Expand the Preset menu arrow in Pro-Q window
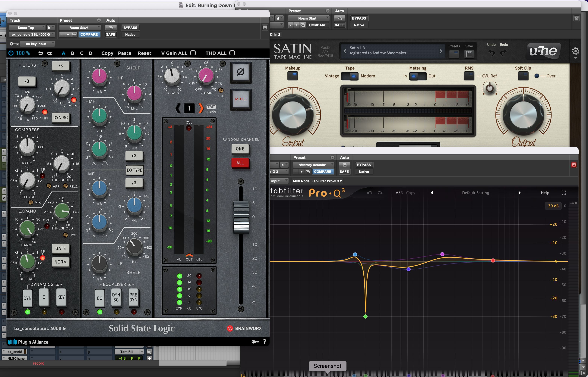 pos(332,157)
